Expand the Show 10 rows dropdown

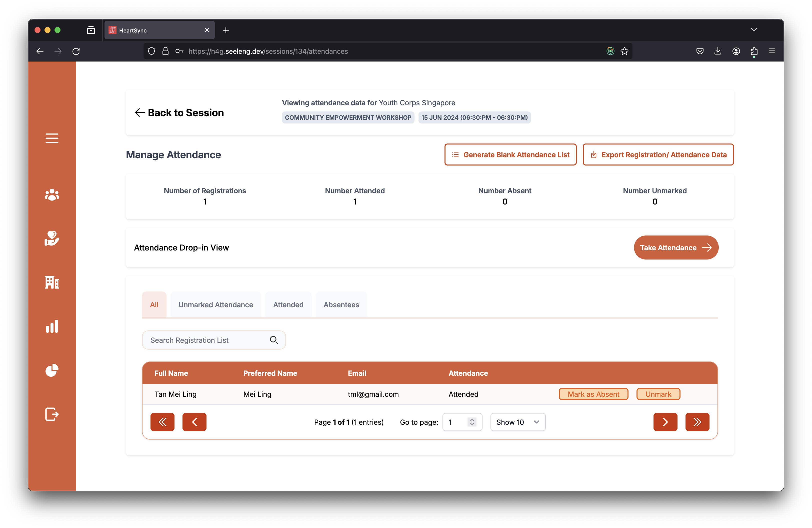point(517,422)
